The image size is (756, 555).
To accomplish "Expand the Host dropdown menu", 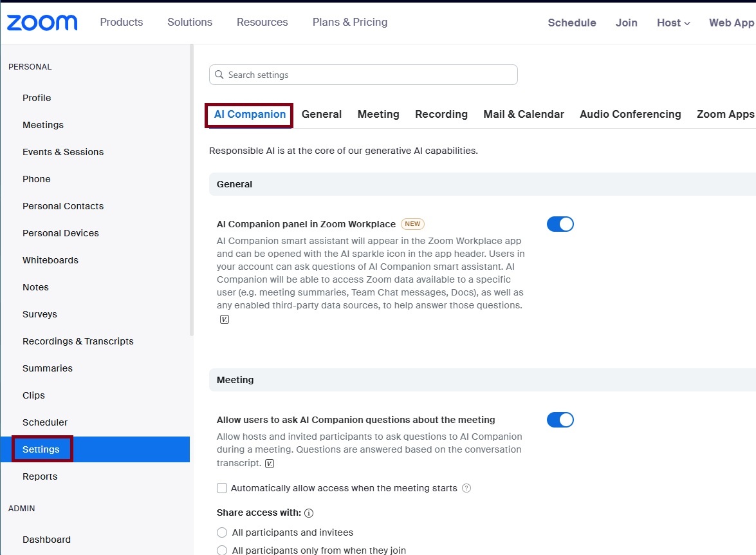I will click(673, 23).
